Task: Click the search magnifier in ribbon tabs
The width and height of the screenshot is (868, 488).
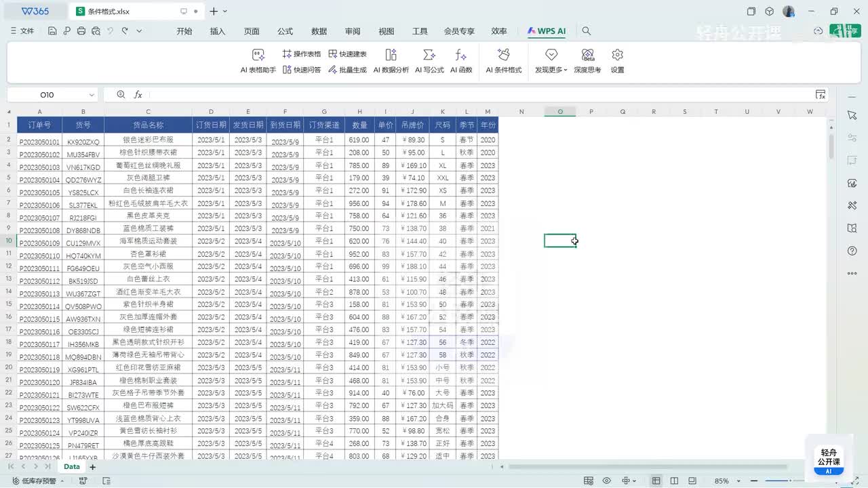Action: [587, 31]
